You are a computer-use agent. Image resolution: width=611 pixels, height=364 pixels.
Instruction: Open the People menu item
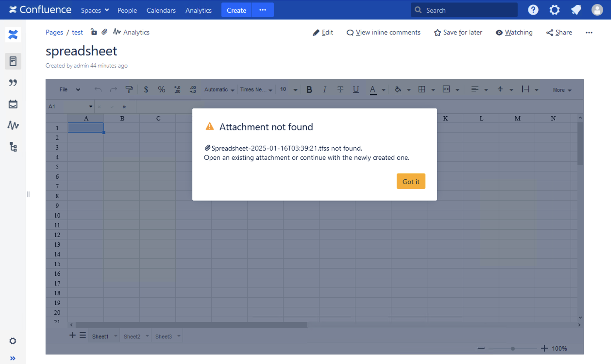coord(127,10)
